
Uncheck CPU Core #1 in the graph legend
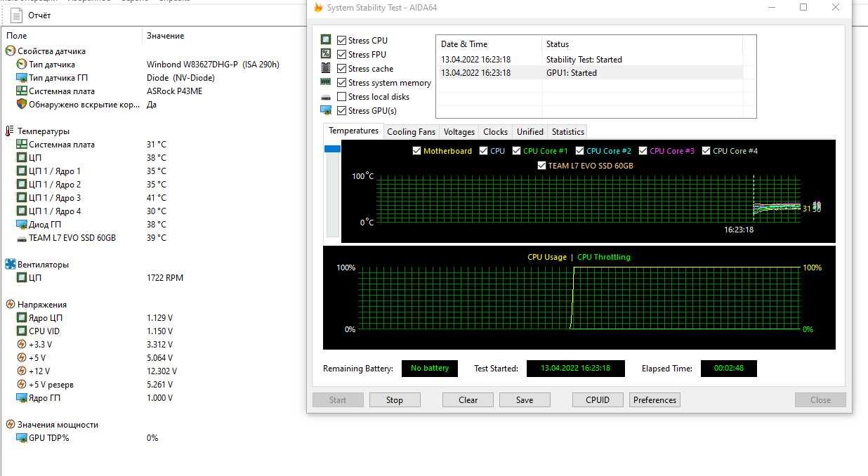click(517, 151)
